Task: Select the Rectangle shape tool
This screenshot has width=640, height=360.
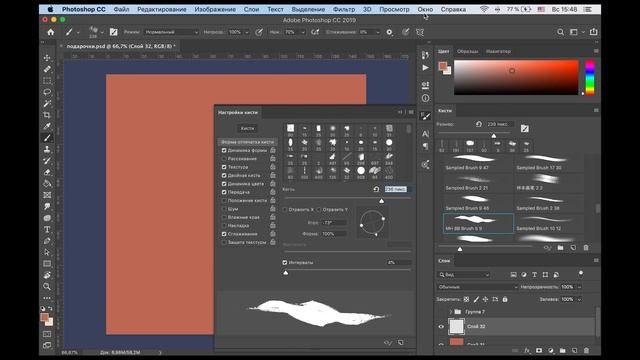Action: pos(47,264)
